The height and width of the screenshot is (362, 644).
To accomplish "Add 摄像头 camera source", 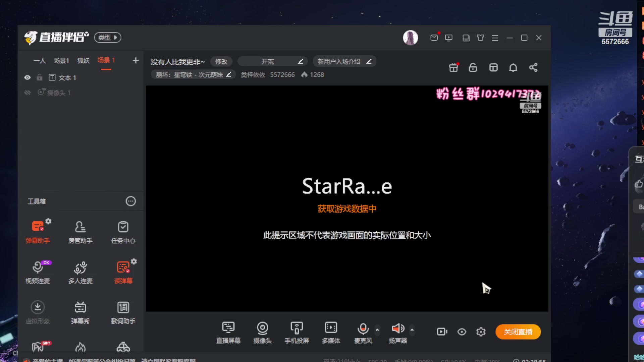I will click(262, 333).
